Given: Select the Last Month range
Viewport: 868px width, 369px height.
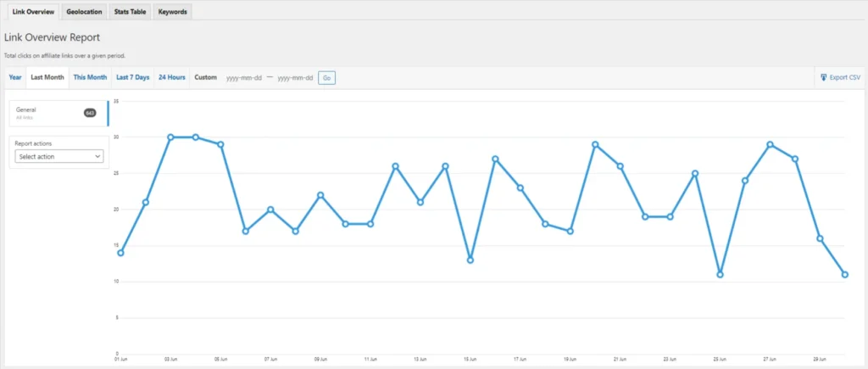Looking at the screenshot, I should point(47,77).
